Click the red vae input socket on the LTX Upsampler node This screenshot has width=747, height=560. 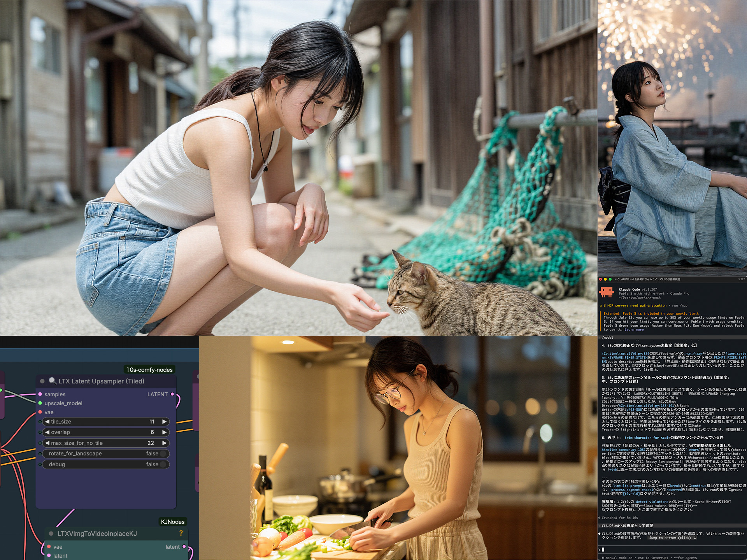click(x=40, y=412)
